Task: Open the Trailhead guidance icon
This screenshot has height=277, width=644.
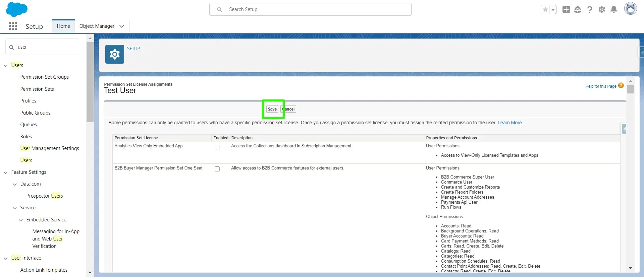Action: click(x=578, y=10)
